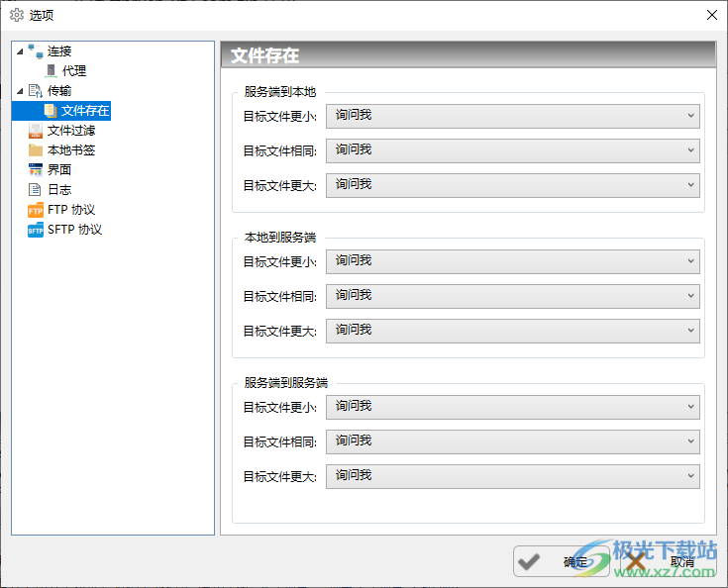Open 本地到服务端 目标文件相同 dropdown

513,296
